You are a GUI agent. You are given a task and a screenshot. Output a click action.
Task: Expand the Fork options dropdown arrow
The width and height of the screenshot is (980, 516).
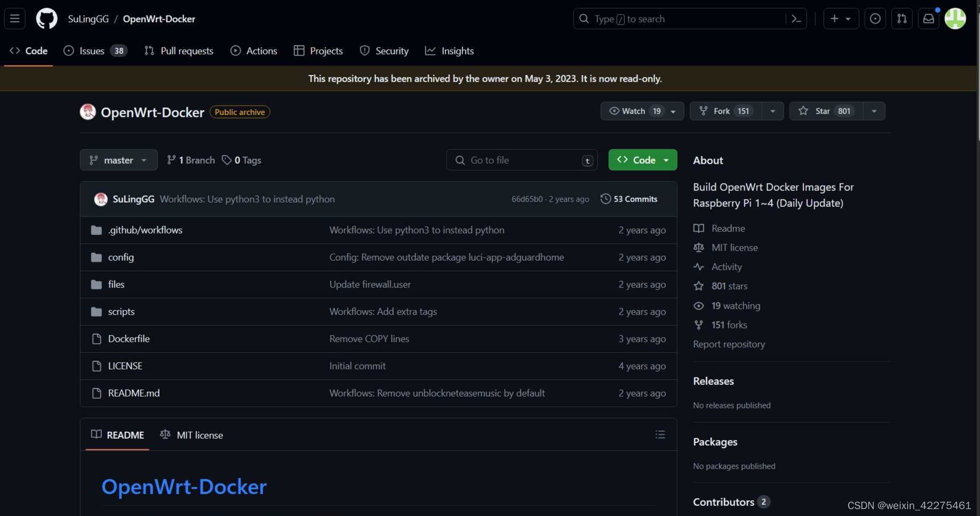pos(772,111)
